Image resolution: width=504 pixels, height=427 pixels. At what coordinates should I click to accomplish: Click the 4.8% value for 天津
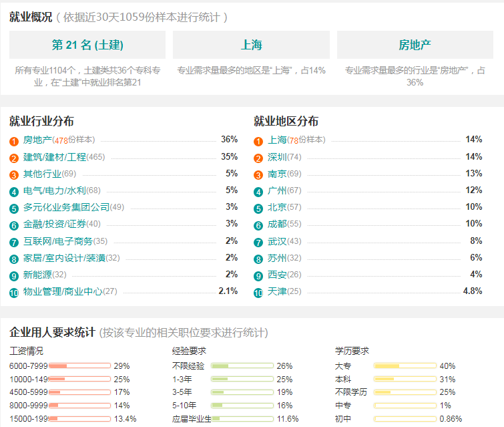click(x=473, y=291)
